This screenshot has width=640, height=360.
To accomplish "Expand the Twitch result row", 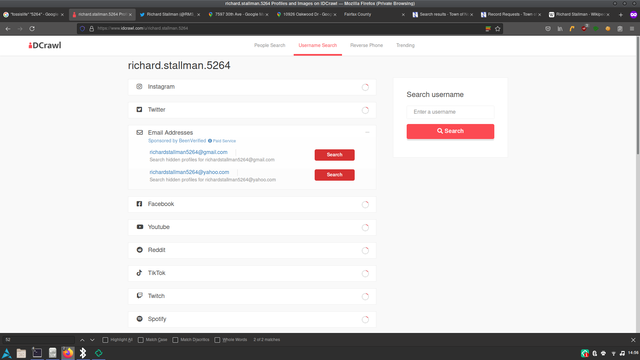I will pos(252,296).
